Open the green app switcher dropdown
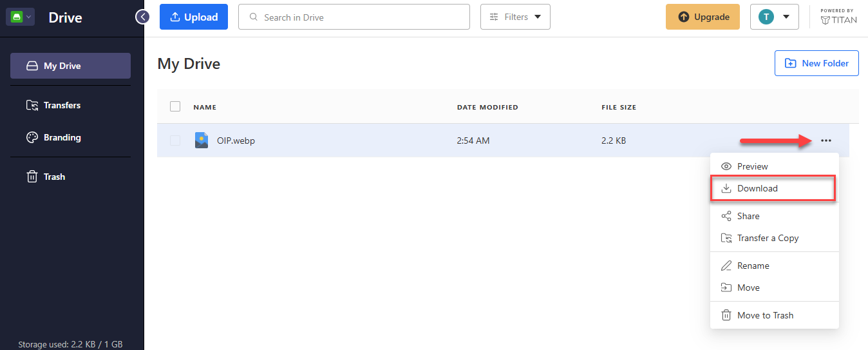This screenshot has height=350, width=868. coord(20,17)
